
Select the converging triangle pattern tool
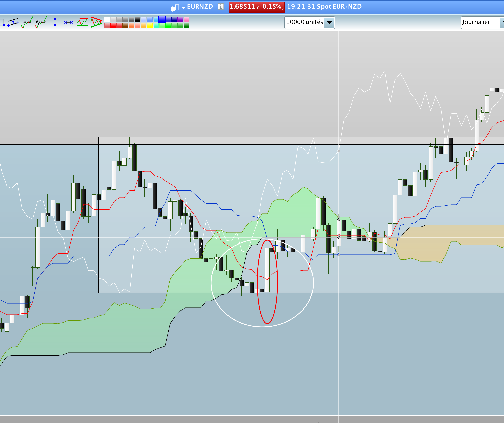tap(96, 22)
